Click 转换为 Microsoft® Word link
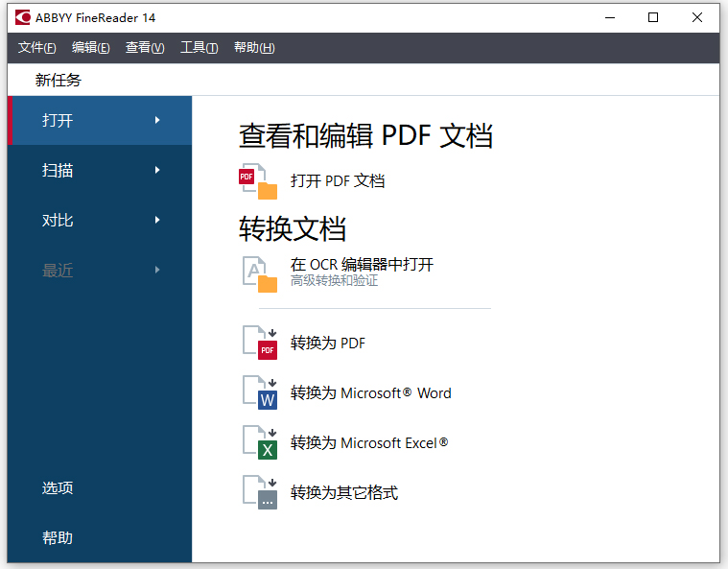728x569 pixels. 371,393
